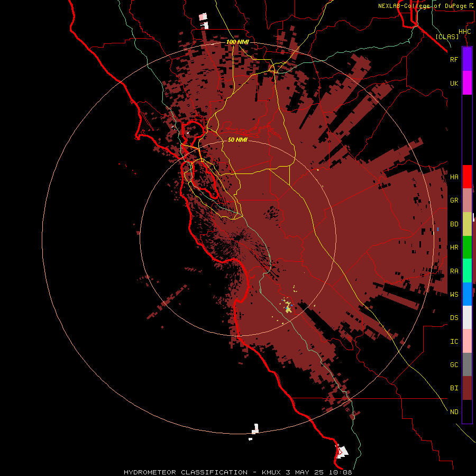476x476 pixels.
Task: Click the HHC product label
Action: 464,32
